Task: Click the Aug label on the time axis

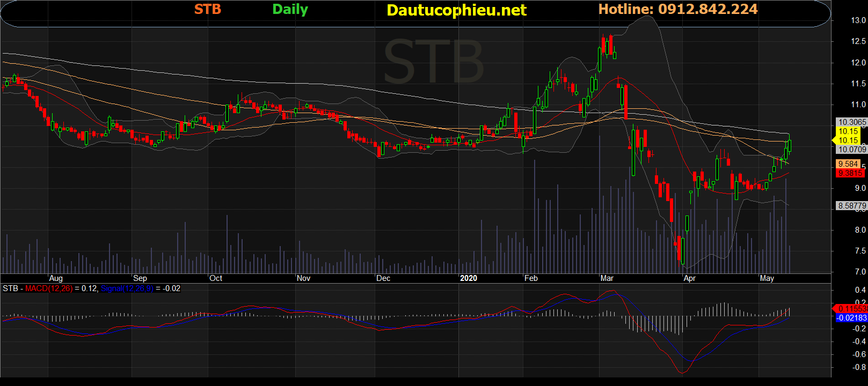Action: point(56,278)
